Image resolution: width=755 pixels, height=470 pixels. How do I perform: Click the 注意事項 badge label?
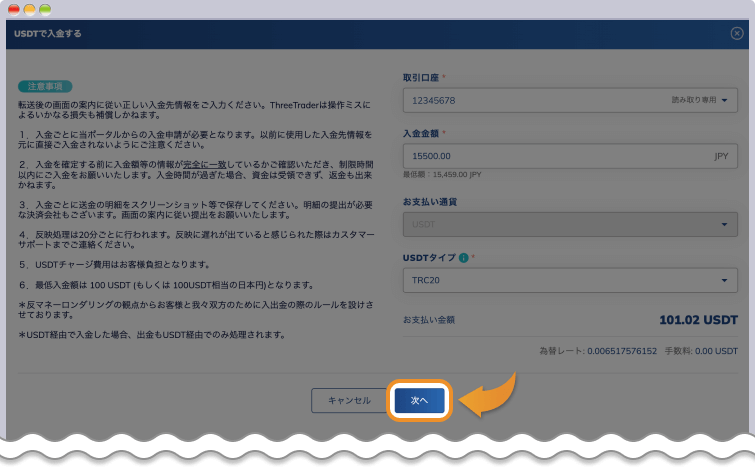(x=45, y=86)
